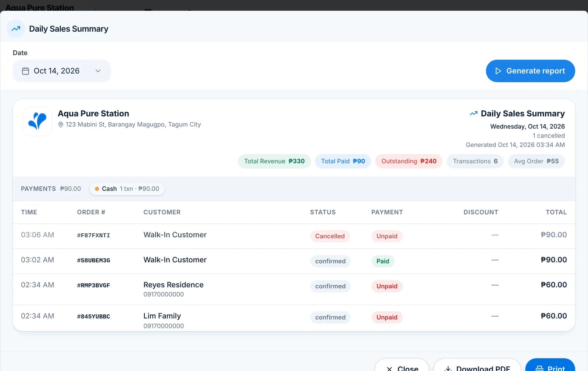This screenshot has width=588, height=371.
Task: Select the Total Revenue ₱330 pill
Action: tap(274, 161)
